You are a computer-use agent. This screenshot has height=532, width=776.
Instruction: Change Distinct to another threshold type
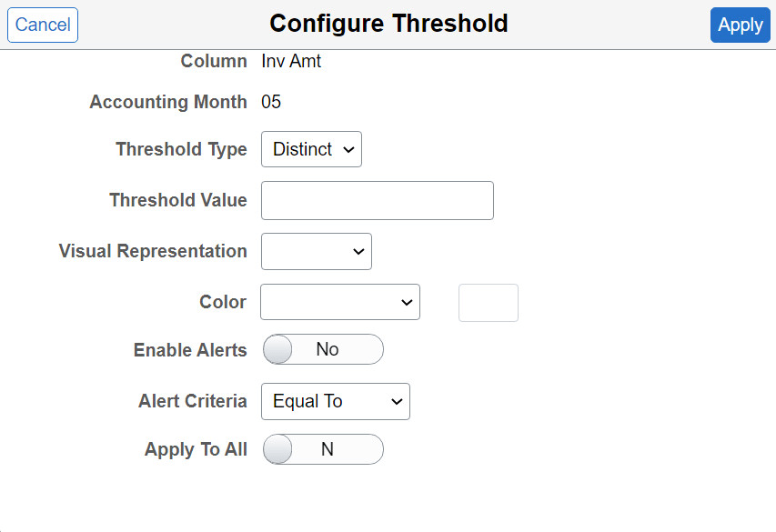click(x=311, y=149)
